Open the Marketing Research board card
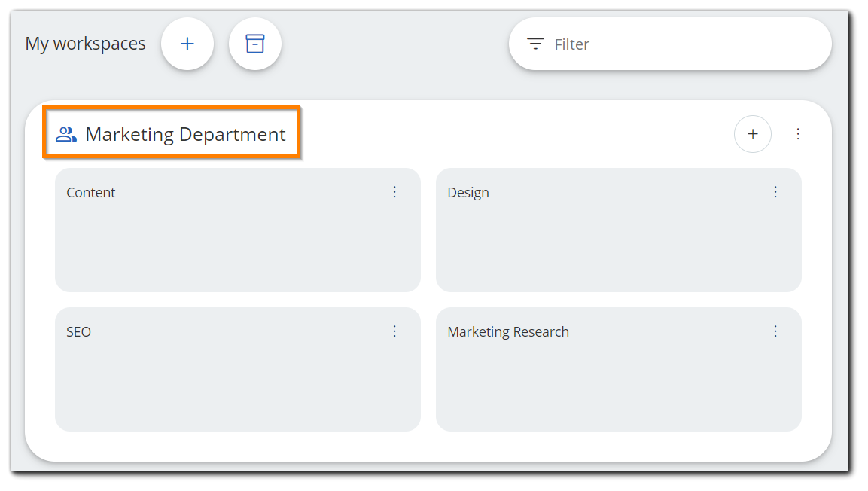This screenshot has height=491, width=868. click(x=618, y=369)
